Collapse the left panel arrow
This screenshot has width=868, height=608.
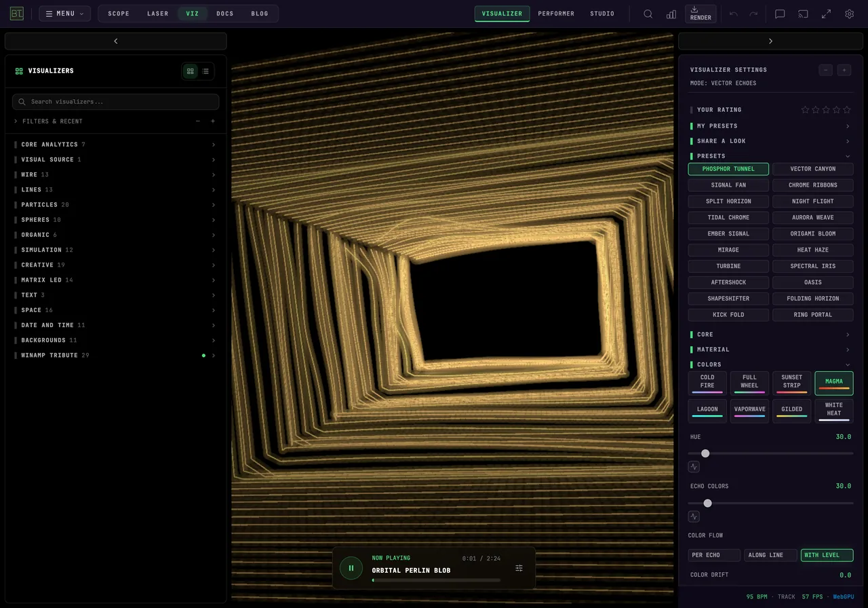click(116, 41)
